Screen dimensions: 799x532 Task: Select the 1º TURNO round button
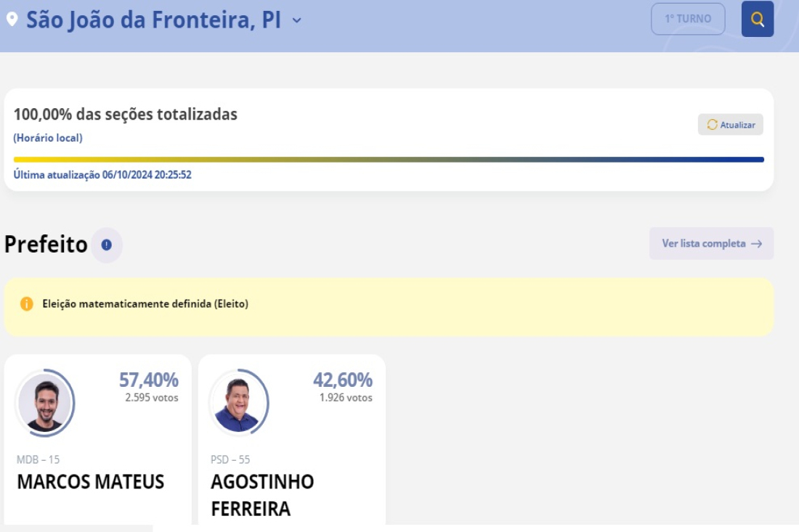[x=688, y=19]
